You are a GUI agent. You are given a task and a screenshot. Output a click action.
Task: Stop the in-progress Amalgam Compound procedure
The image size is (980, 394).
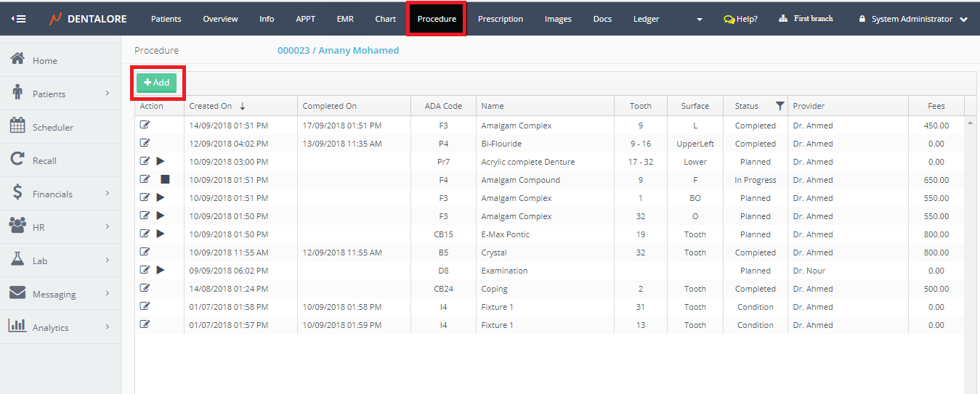[x=165, y=180]
